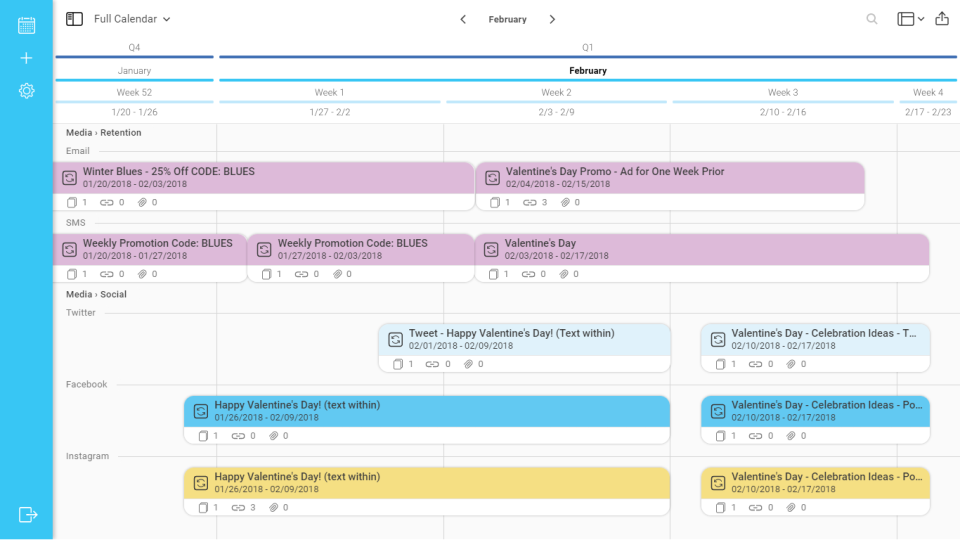Click link icon on Instagram Happy Valentine's card
The width and height of the screenshot is (960, 540).
pyautogui.click(x=238, y=508)
